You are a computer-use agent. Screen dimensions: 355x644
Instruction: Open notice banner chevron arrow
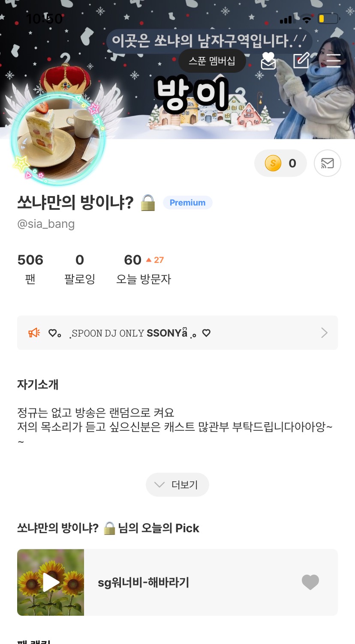324,333
